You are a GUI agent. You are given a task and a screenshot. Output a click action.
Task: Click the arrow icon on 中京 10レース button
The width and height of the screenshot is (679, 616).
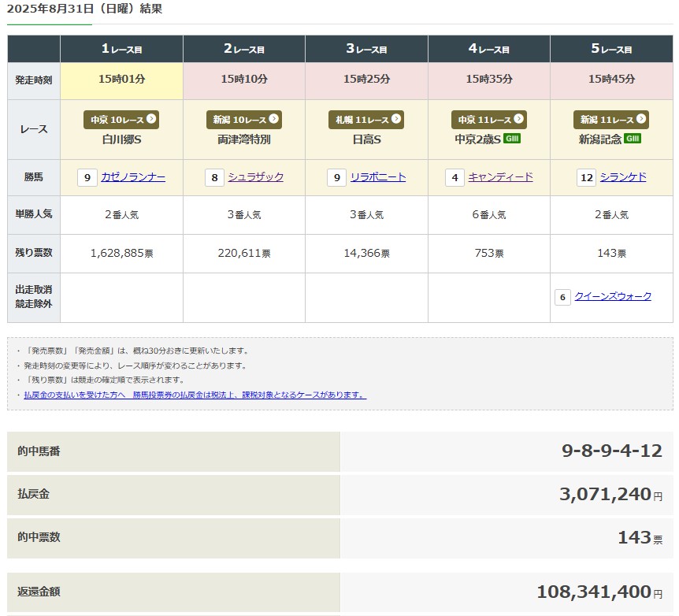click(x=151, y=120)
